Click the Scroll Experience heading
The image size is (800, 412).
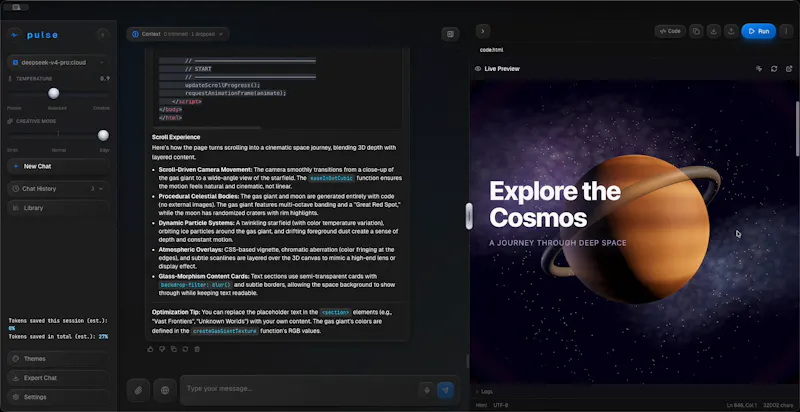click(176, 137)
